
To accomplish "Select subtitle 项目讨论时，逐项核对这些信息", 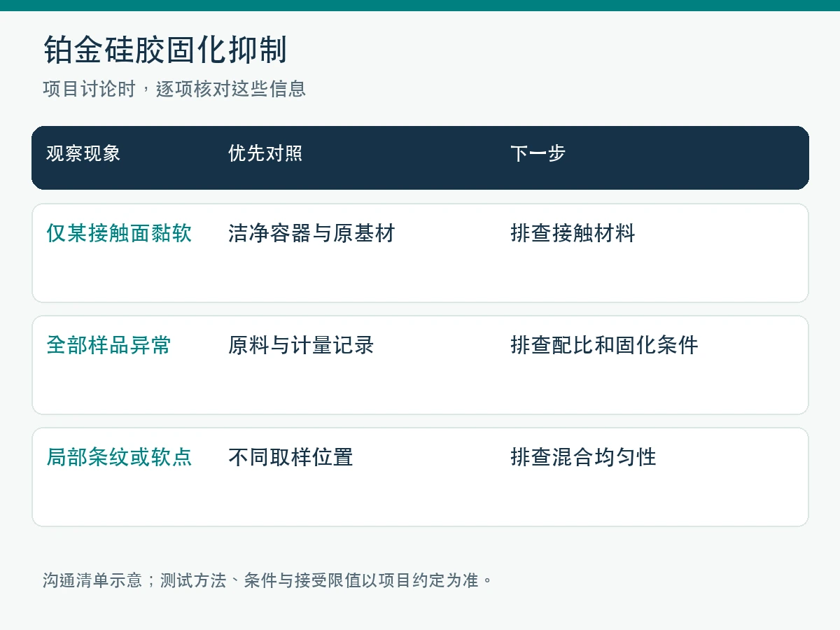I will click(174, 89).
